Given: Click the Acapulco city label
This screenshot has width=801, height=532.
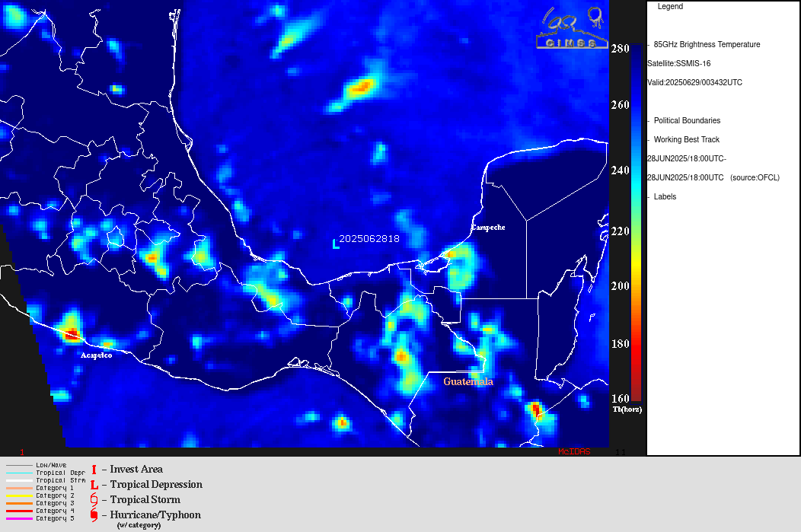Looking at the screenshot, I should coord(97,355).
